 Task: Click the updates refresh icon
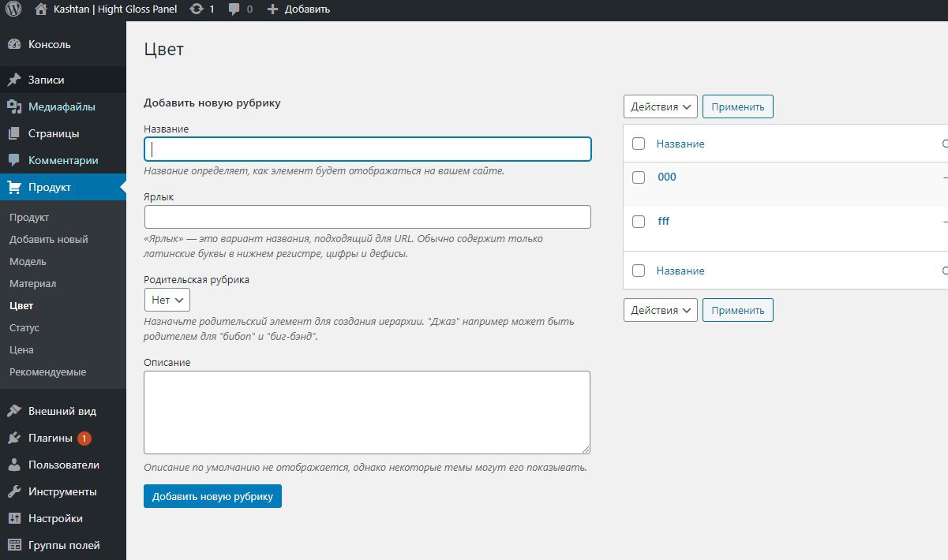point(197,9)
